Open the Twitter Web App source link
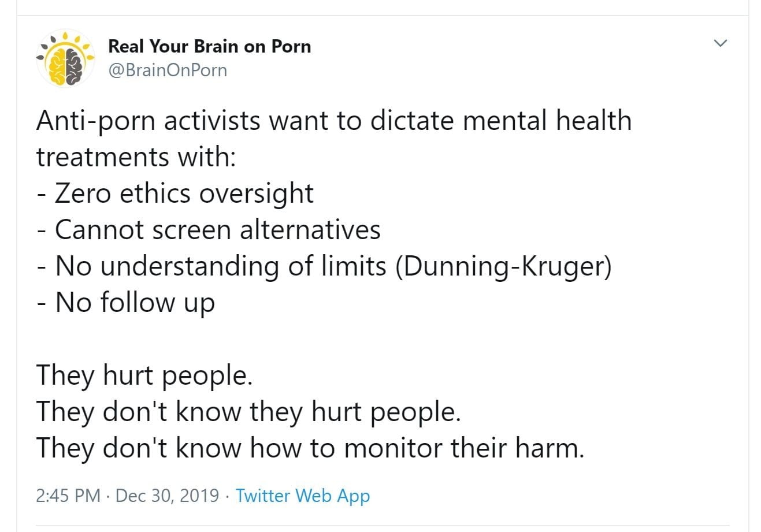This screenshot has width=761, height=532. 302,496
